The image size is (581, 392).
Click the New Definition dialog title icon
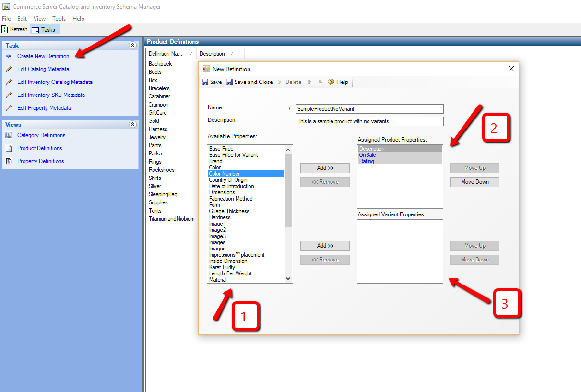206,69
